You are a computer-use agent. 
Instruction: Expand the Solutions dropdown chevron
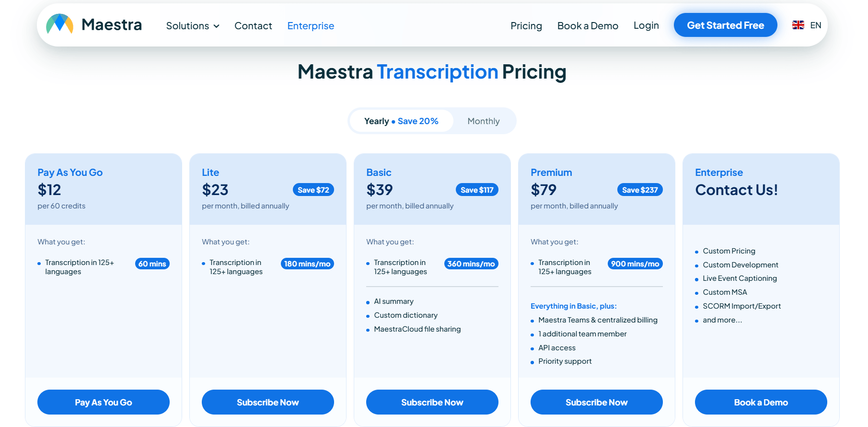(x=217, y=26)
